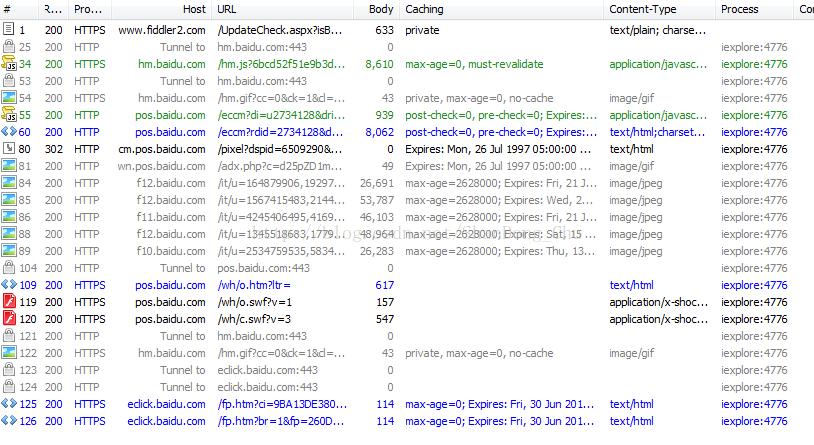Click the caching cell reading private

(422, 30)
